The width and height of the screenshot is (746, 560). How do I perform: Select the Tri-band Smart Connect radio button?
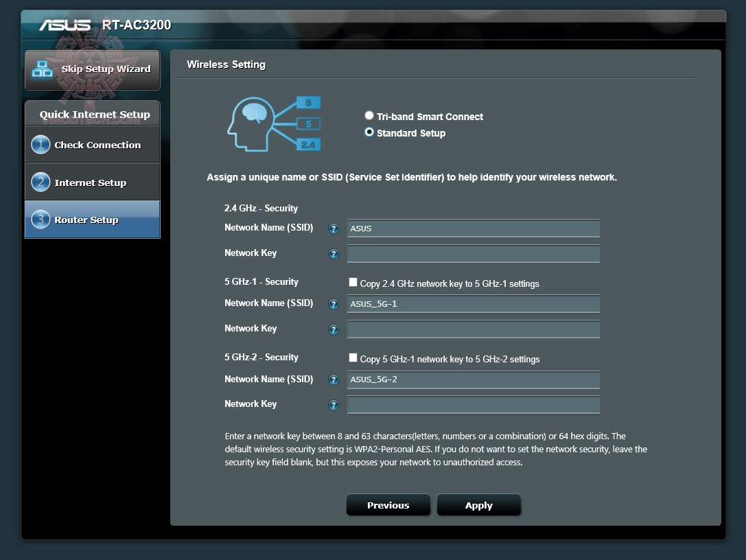pyautogui.click(x=369, y=115)
